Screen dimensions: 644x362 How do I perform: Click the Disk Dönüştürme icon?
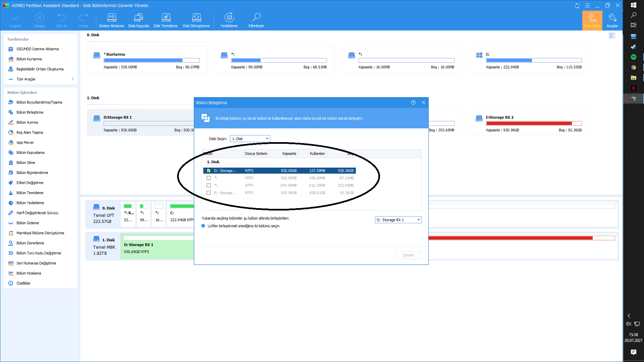(196, 17)
